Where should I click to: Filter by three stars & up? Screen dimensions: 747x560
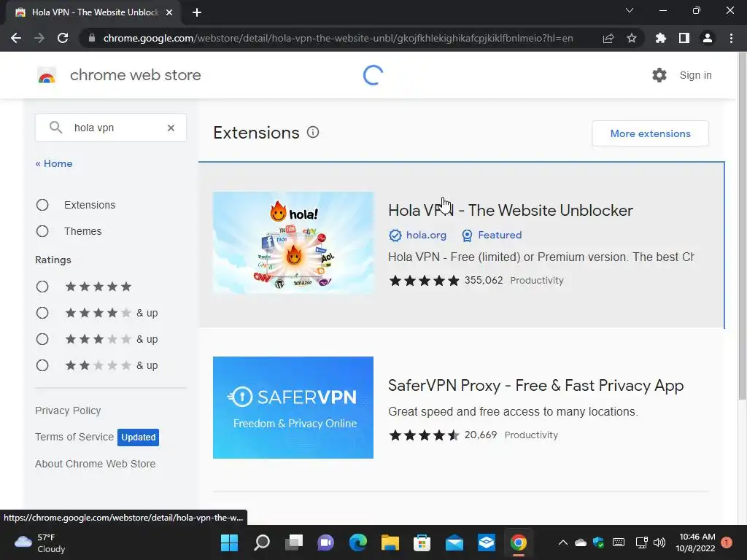tap(42, 339)
